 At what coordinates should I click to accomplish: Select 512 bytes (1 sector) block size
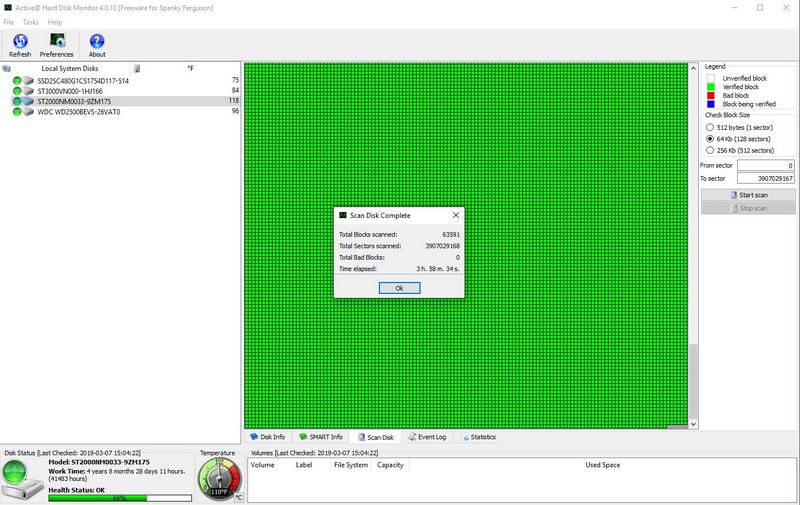[710, 128]
